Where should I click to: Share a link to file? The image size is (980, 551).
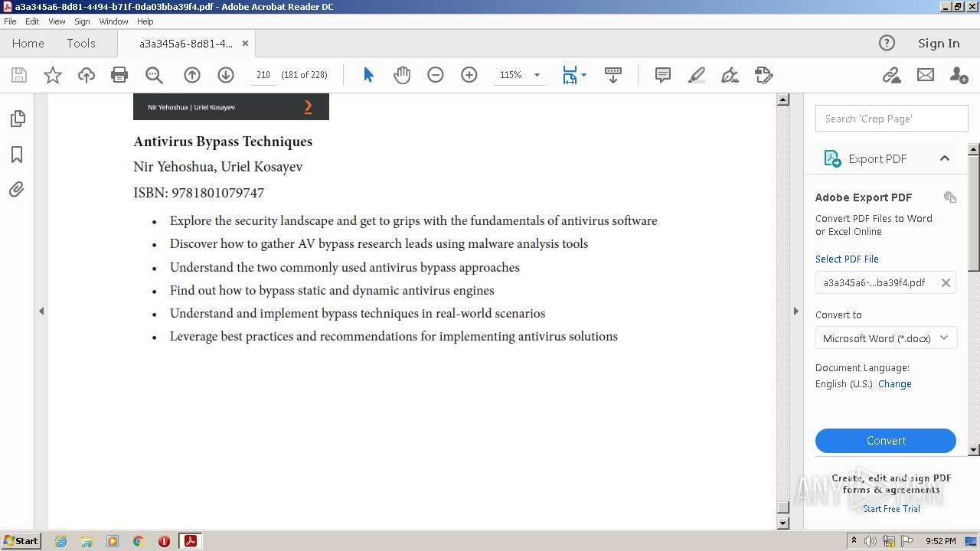[x=891, y=75]
